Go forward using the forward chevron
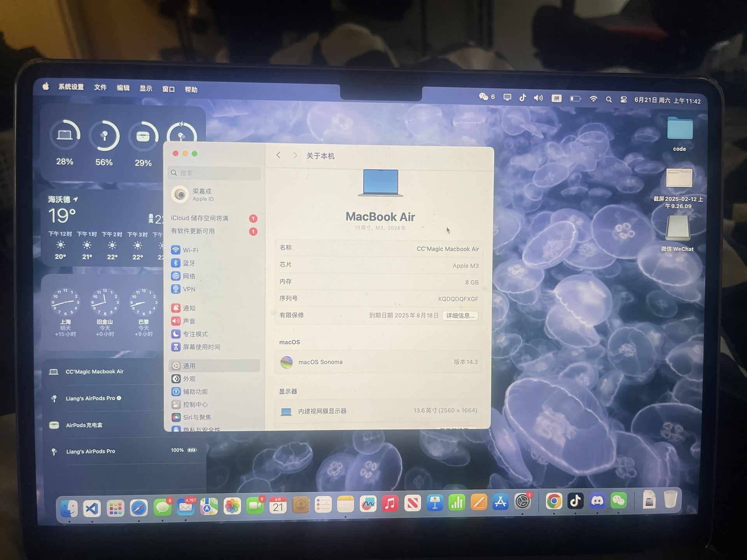The image size is (747, 560). (x=295, y=156)
